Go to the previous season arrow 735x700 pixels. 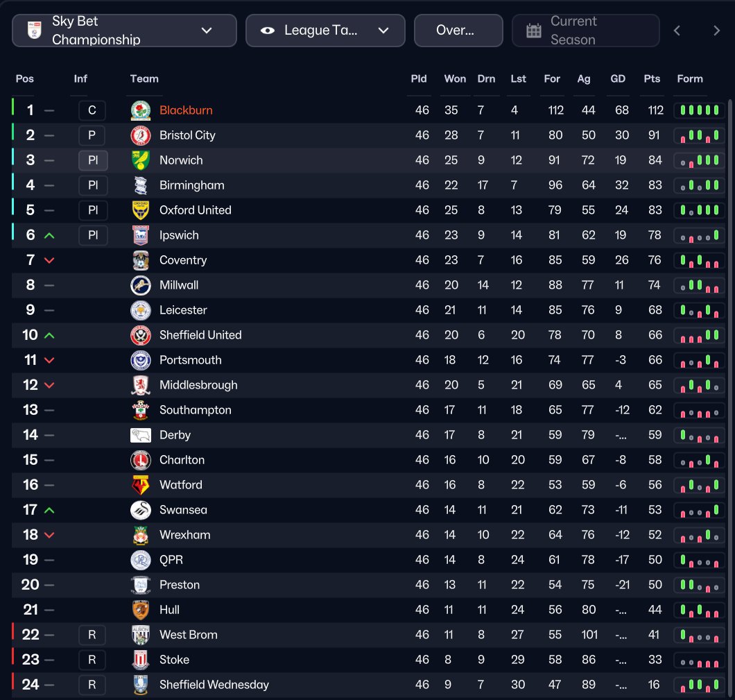point(677,31)
